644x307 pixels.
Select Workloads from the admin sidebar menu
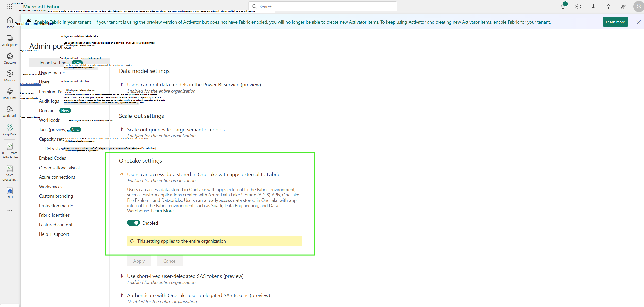click(x=49, y=120)
